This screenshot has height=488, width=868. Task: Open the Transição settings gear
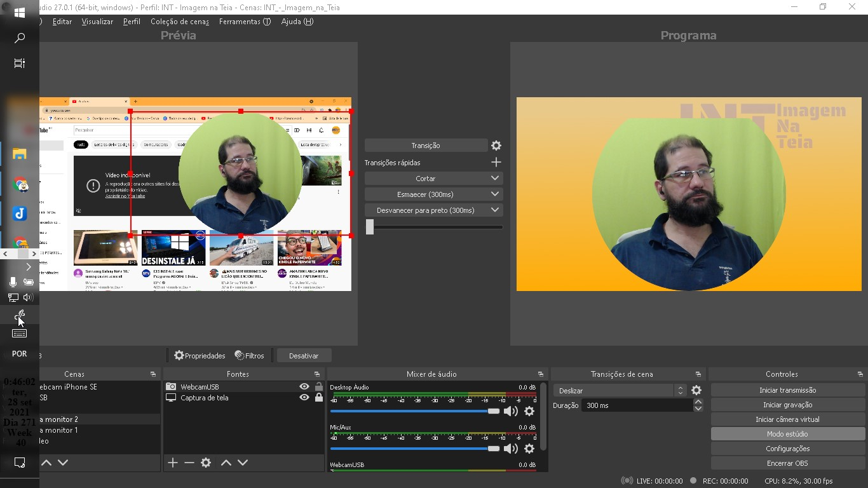tap(496, 145)
